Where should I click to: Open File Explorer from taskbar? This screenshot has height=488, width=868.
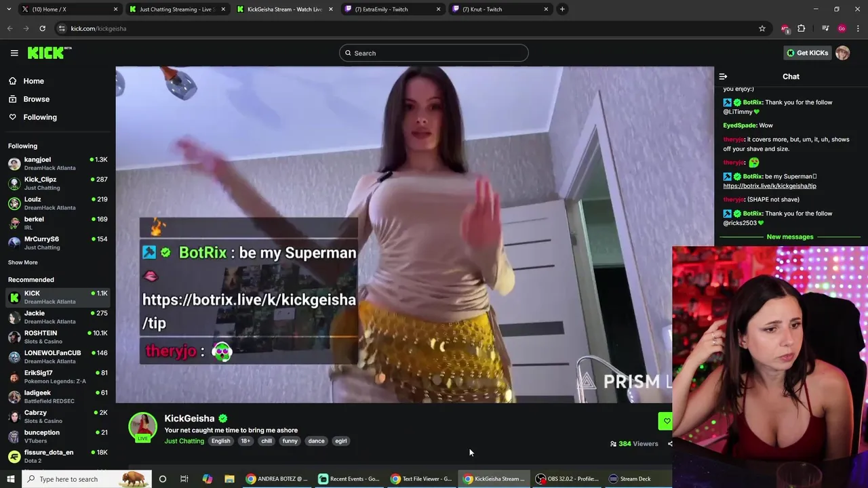coord(229,479)
